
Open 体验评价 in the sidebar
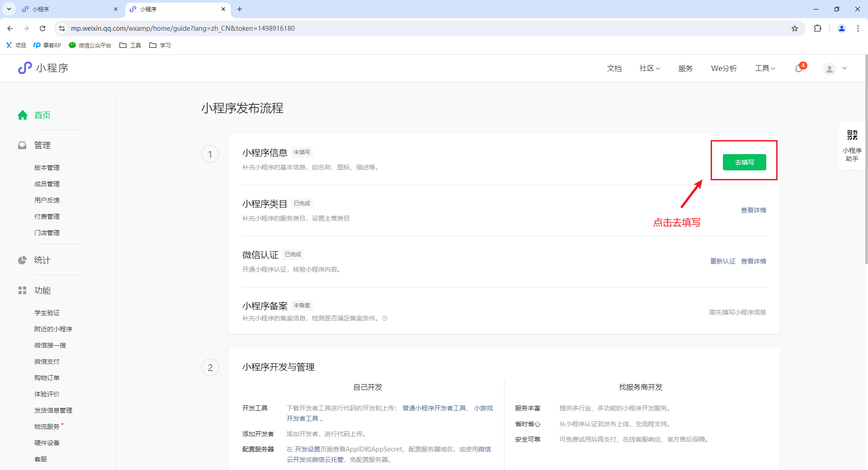coord(47,394)
